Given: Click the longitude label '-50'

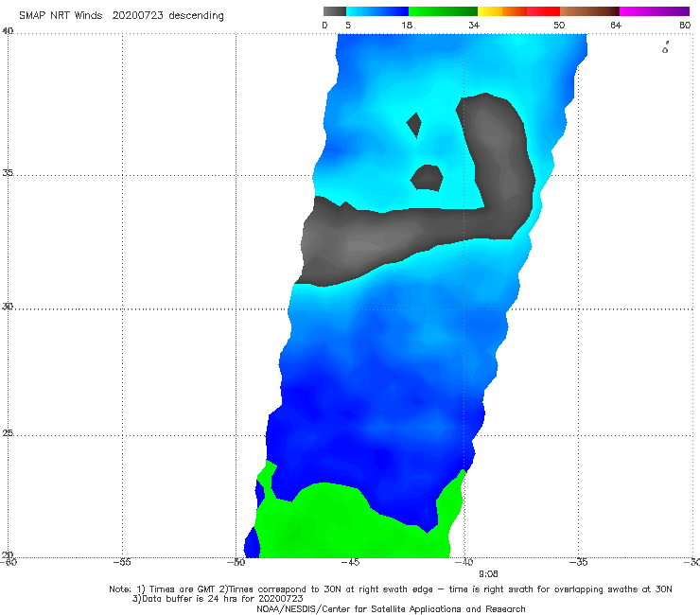Looking at the screenshot, I should (x=236, y=562).
